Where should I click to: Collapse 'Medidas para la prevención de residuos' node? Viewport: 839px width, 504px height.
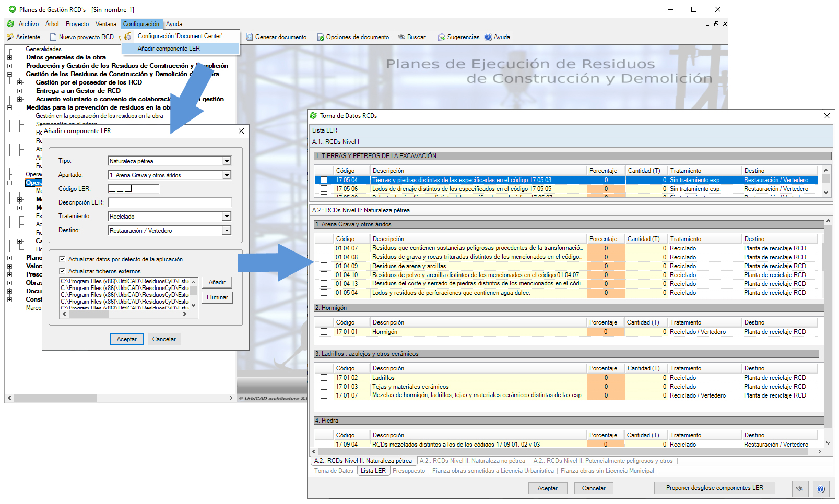[x=9, y=107]
